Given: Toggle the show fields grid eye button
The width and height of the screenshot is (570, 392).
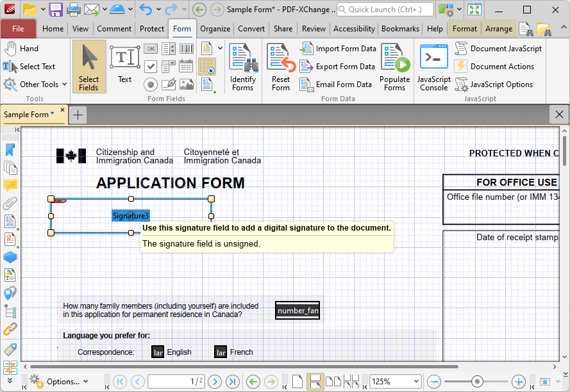Looking at the screenshot, I should (207, 66).
